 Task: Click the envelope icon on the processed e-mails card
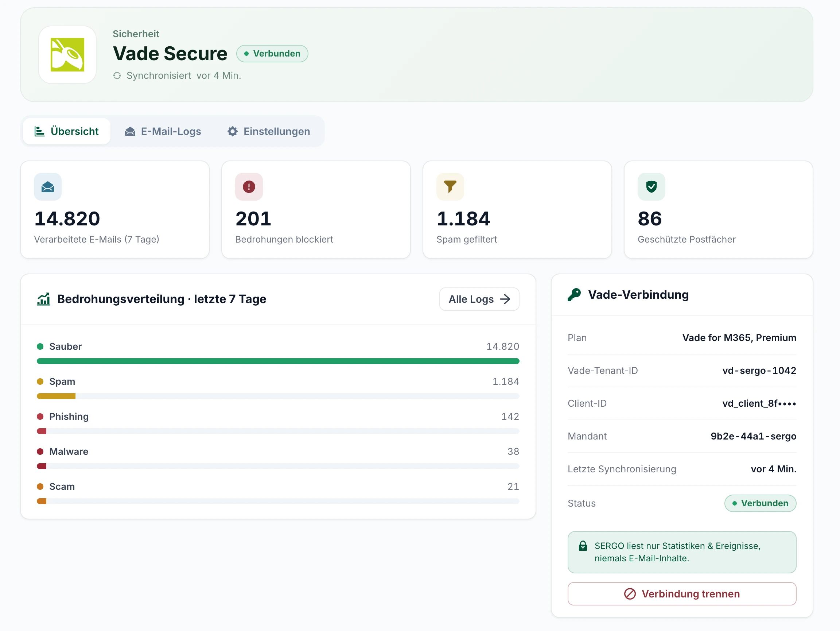tap(48, 186)
